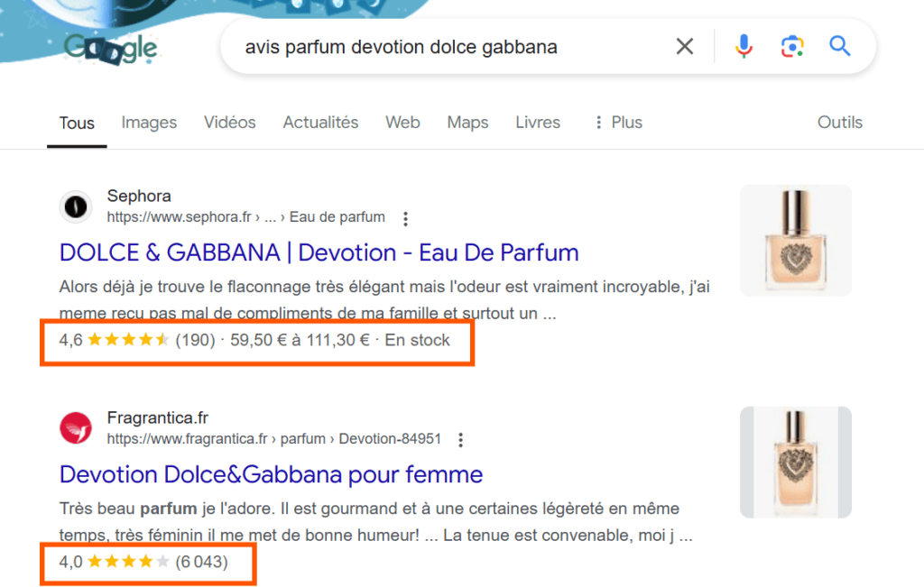This screenshot has height=587, width=924.
Task: Open Devotion Dolce&Gabbana pour femme link
Action: [x=271, y=474]
